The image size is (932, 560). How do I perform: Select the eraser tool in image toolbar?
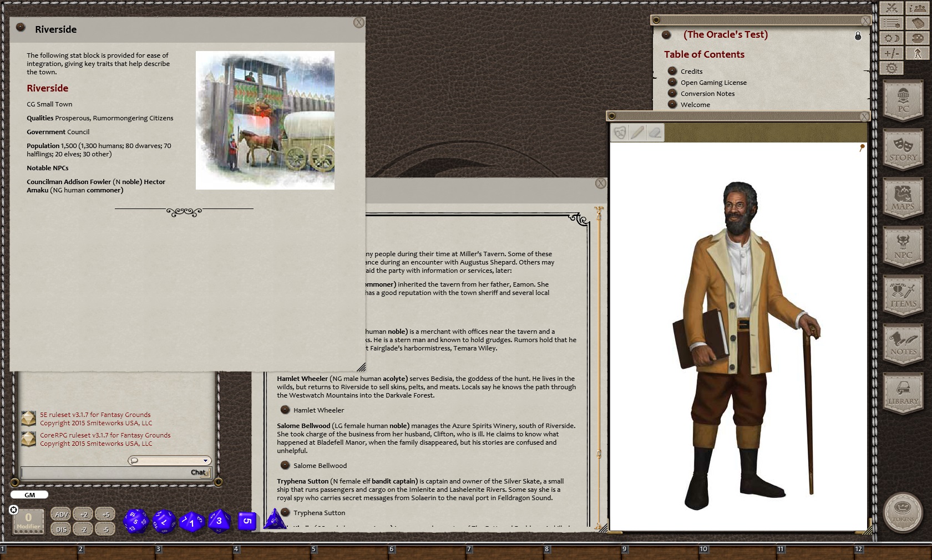(655, 133)
